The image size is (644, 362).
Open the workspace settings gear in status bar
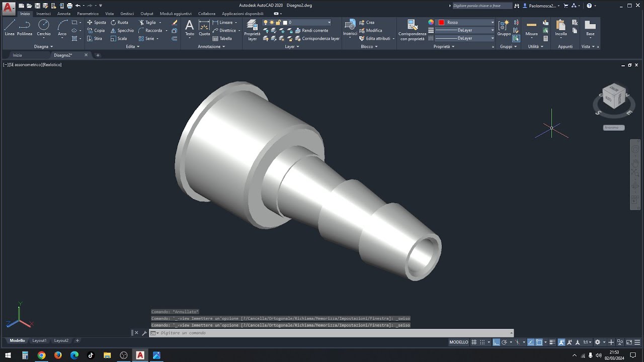coord(598,342)
